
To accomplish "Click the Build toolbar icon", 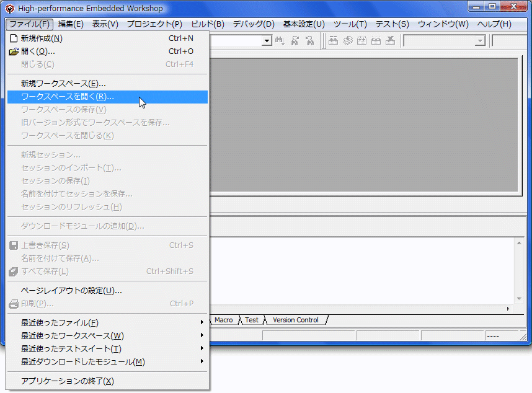I will point(348,40).
